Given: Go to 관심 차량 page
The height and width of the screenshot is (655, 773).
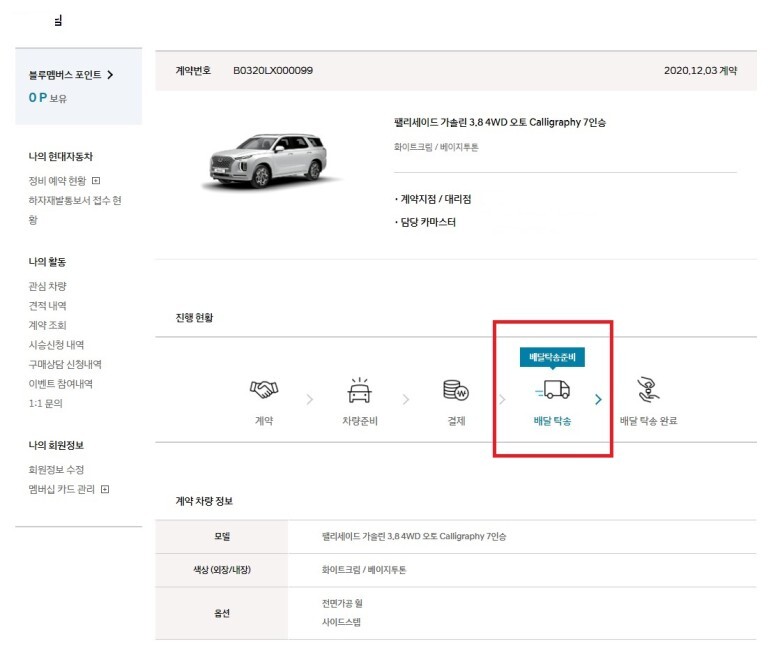Looking at the screenshot, I should (47, 286).
